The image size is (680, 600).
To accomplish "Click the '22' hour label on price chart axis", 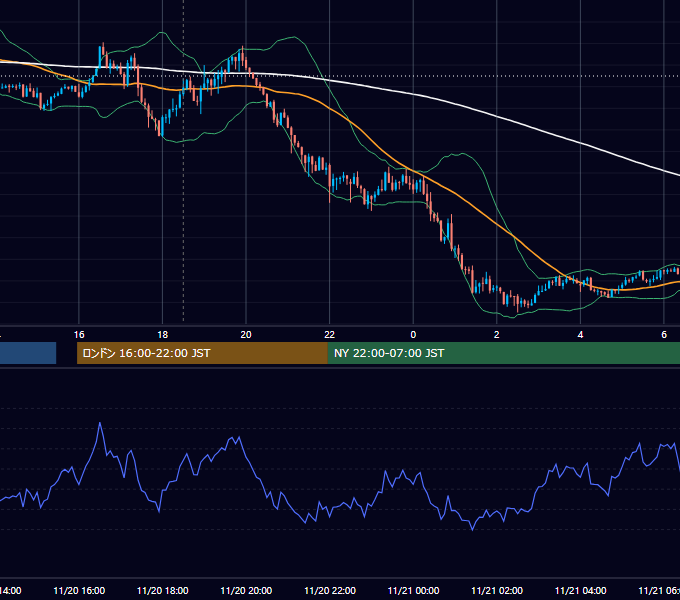I will 330,334.
